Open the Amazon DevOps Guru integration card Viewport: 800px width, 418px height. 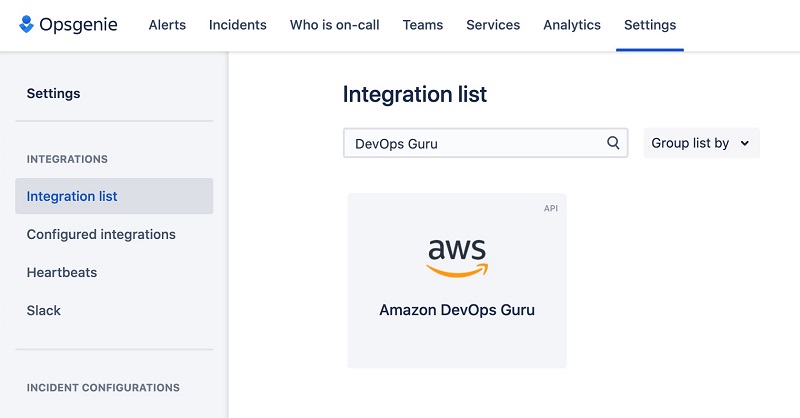[457, 281]
